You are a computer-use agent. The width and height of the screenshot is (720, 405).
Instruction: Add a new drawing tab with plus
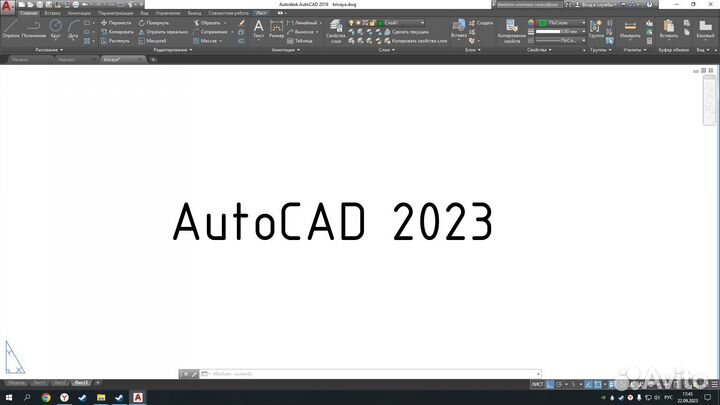tap(153, 59)
